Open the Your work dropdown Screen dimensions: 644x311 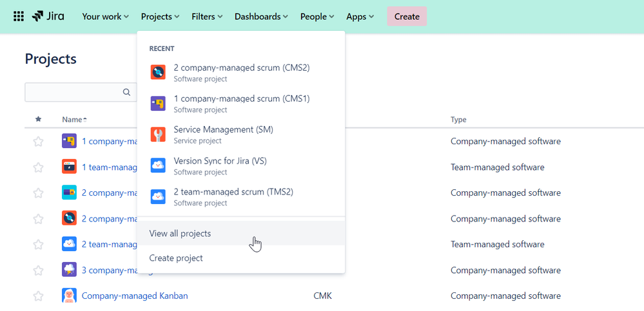click(x=105, y=16)
